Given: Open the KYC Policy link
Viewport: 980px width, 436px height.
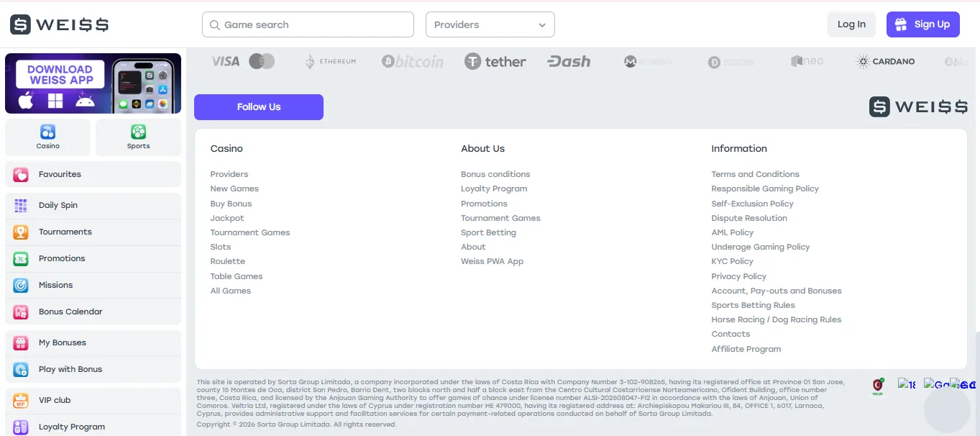Looking at the screenshot, I should [x=732, y=261].
